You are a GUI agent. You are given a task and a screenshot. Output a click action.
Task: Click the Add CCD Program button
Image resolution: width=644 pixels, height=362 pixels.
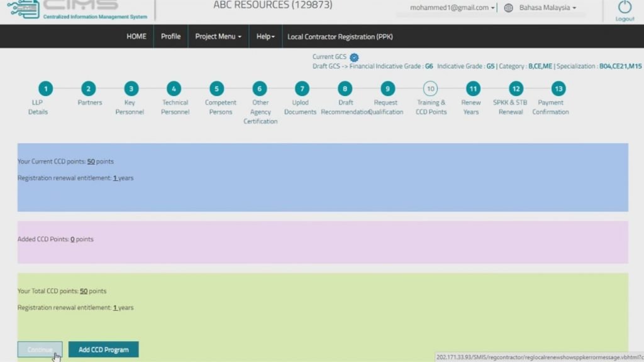[103, 349]
